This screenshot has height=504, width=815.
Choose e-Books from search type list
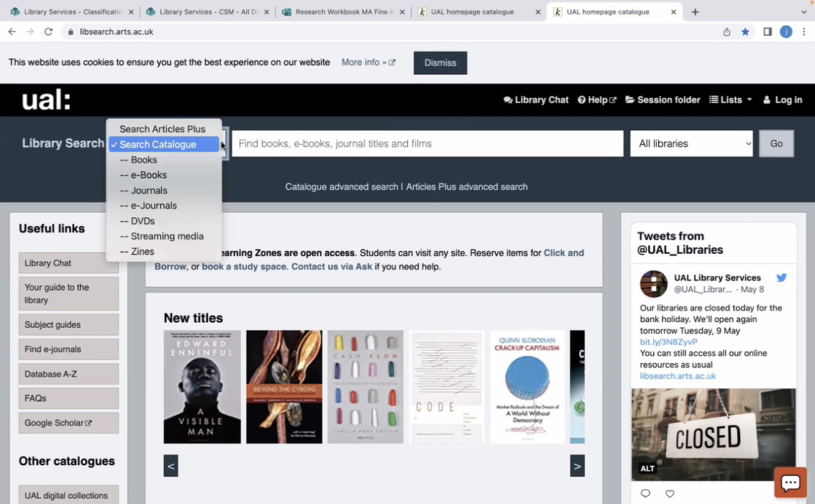[148, 175]
